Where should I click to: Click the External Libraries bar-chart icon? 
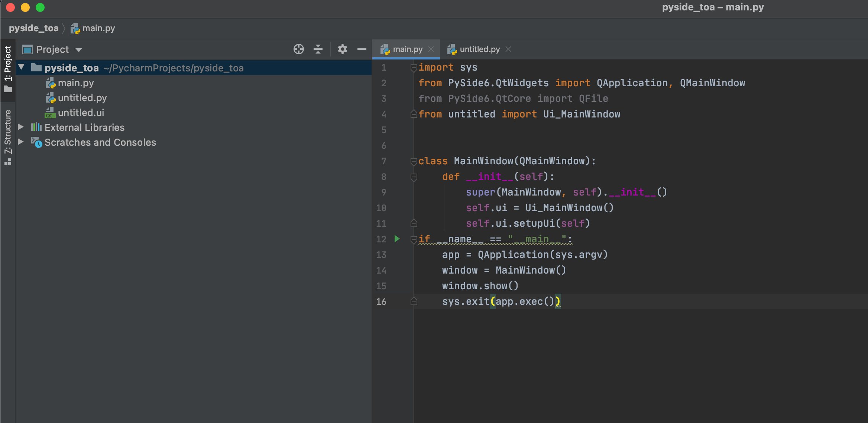point(36,127)
